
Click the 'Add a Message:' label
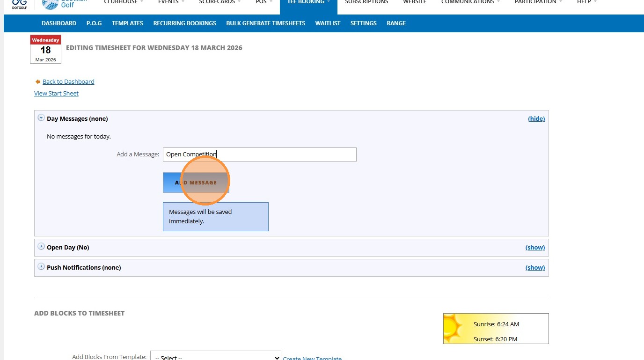pyautogui.click(x=138, y=154)
